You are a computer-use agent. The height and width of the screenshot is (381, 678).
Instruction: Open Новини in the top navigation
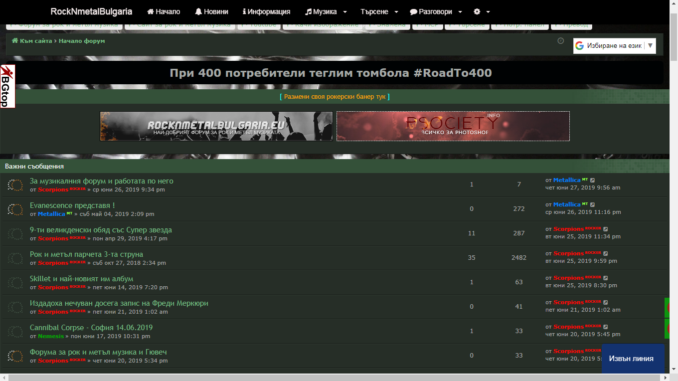211,12
